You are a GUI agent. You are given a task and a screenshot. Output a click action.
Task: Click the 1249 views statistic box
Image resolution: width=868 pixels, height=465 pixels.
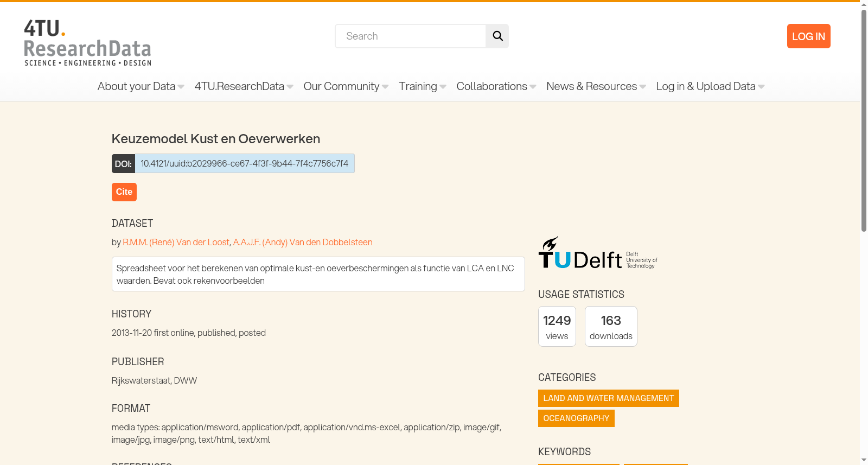(x=557, y=327)
